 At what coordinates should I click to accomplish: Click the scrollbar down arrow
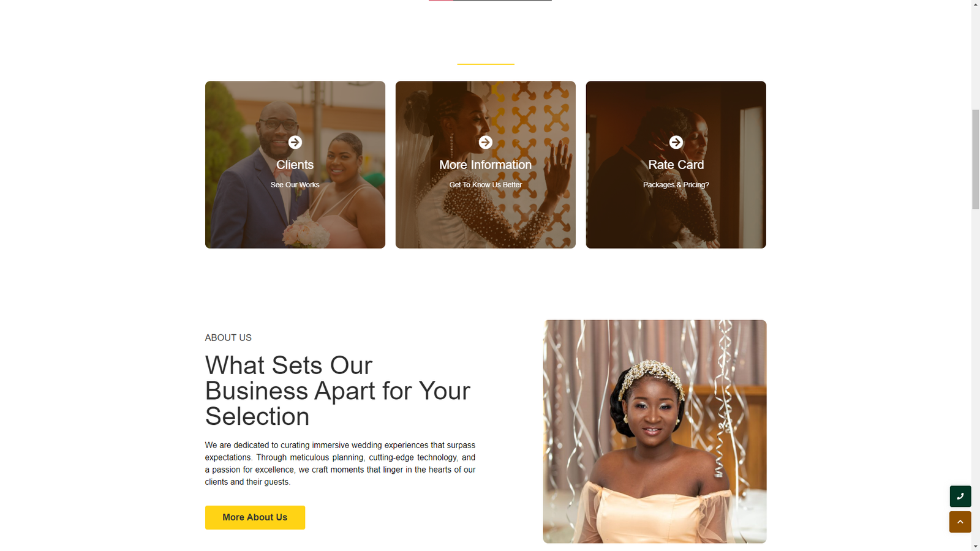(975, 546)
